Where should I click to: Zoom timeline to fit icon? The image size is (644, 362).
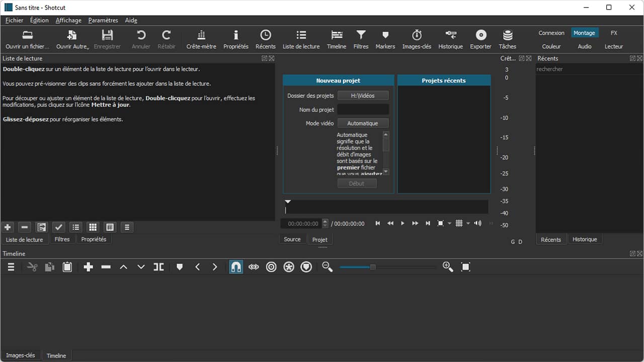(x=466, y=267)
